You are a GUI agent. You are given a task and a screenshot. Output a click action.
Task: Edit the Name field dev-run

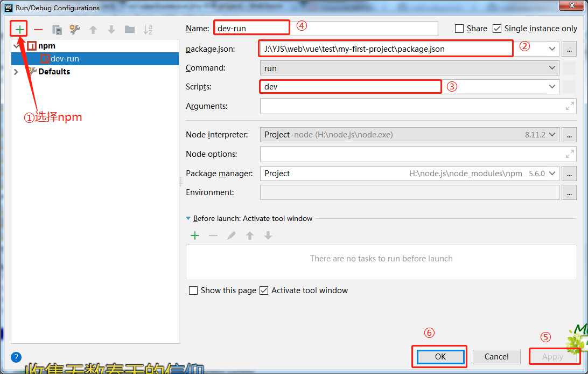click(x=326, y=29)
